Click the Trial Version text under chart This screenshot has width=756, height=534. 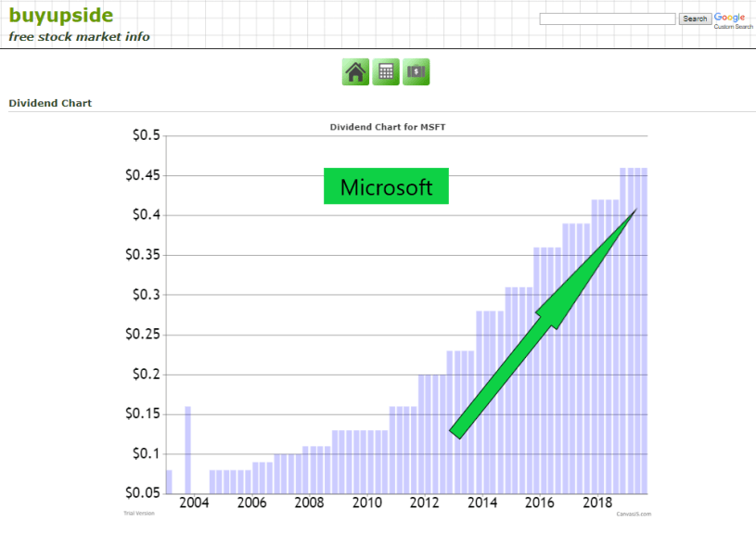pyautogui.click(x=139, y=514)
